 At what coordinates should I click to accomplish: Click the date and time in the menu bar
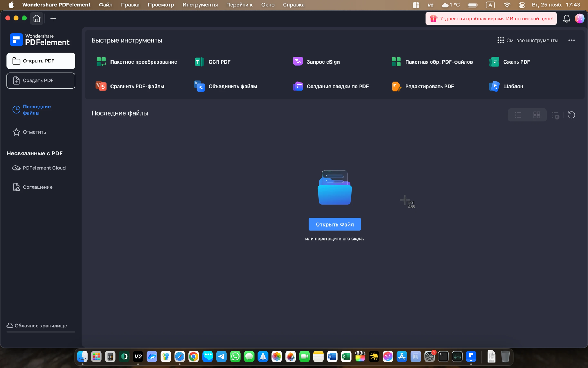(x=556, y=5)
